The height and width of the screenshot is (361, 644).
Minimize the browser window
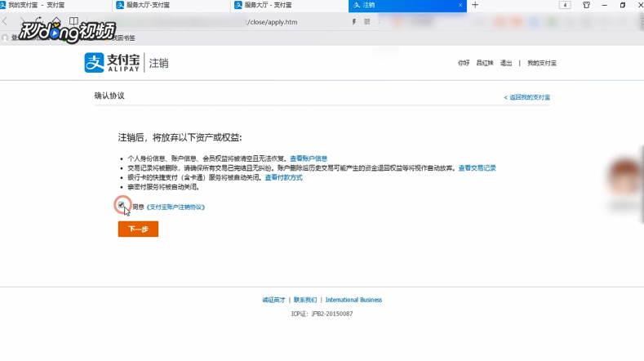click(x=604, y=5)
